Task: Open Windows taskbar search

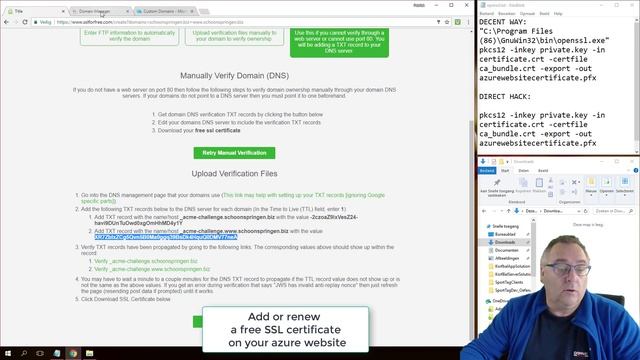Action: click(24, 353)
